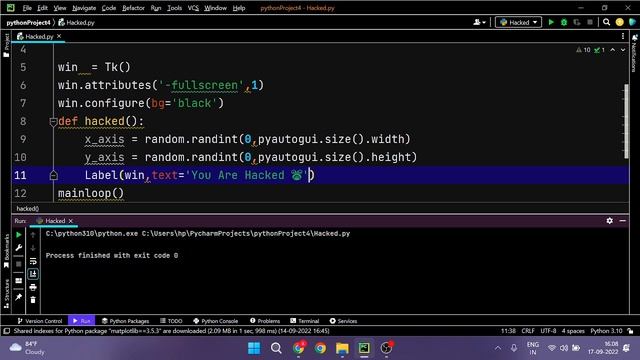Open the Python Console tool window
Image resolution: width=640 pixels, height=360 pixels.
coord(216,321)
